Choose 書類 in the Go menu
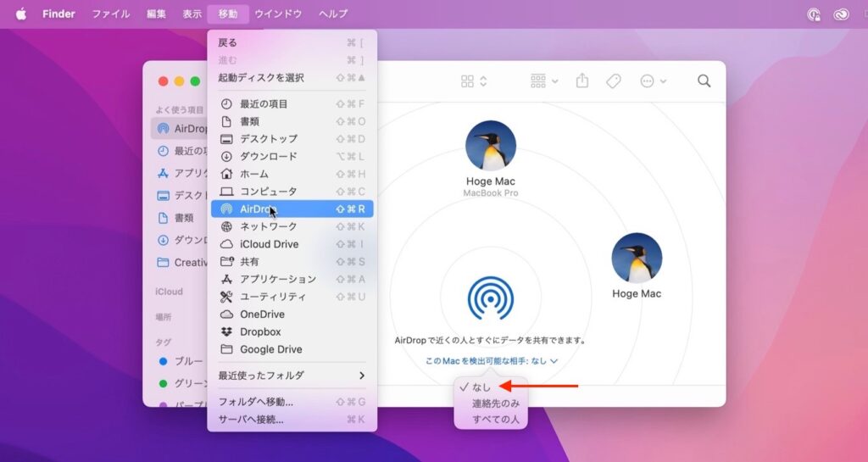 292,121
